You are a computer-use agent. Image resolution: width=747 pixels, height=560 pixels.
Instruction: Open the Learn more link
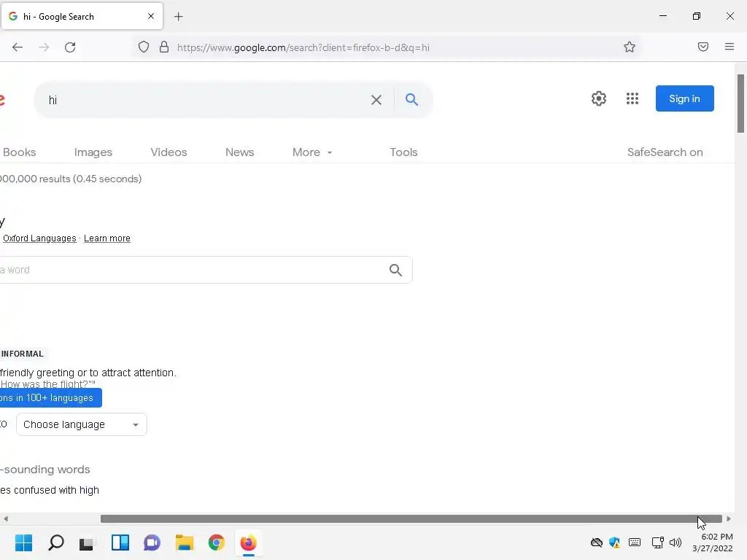(107, 238)
